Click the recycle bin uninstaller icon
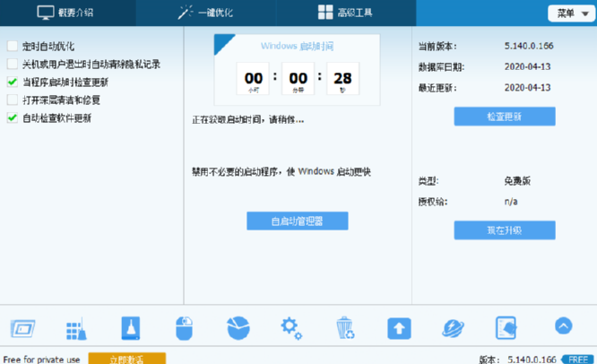597x364 pixels. [x=345, y=328]
